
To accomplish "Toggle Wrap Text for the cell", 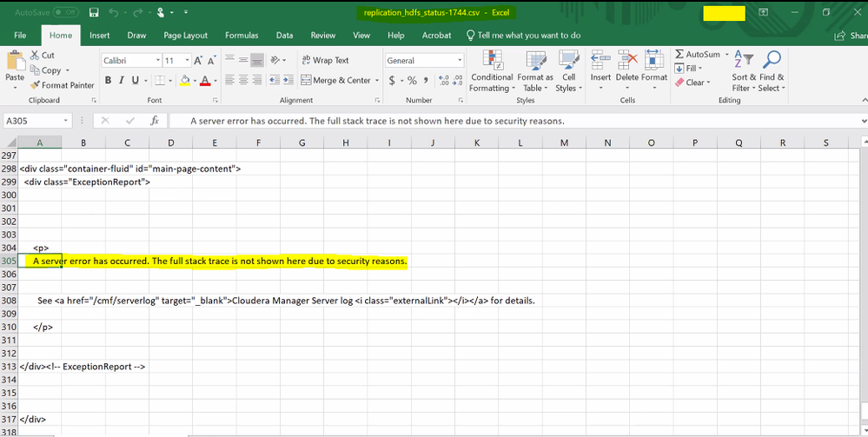I will click(x=325, y=61).
